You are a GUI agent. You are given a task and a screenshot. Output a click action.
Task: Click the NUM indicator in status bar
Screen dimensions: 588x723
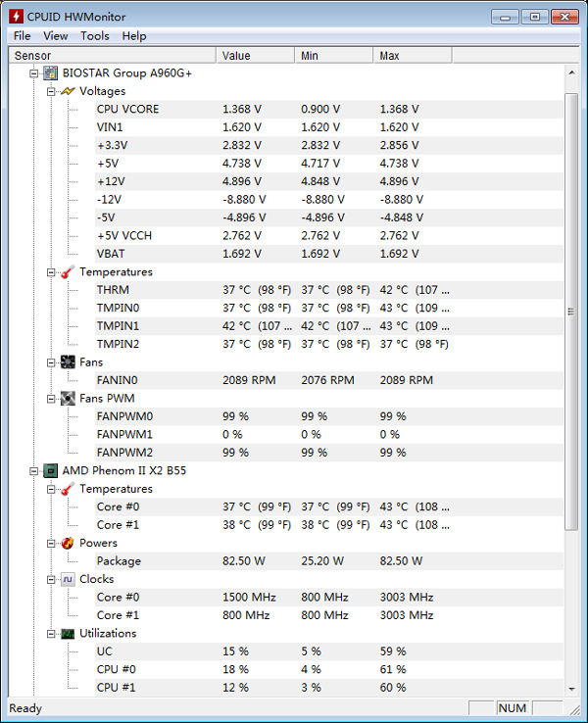coord(512,707)
